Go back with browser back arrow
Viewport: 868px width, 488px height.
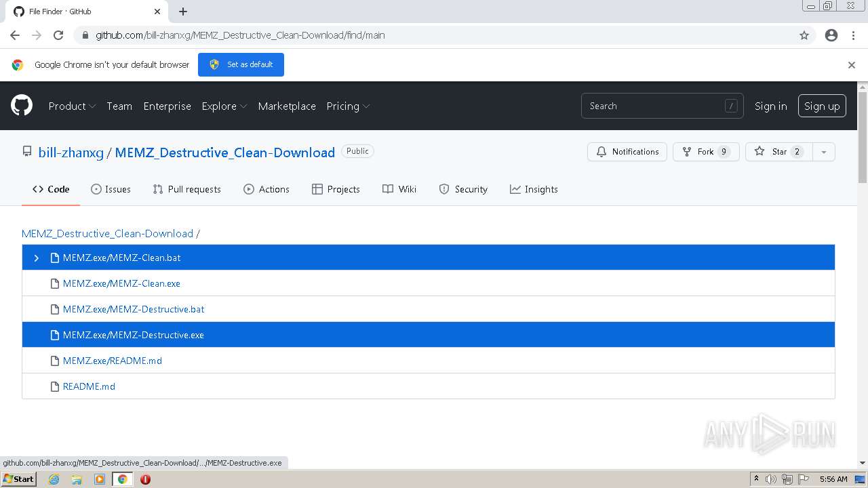(15, 35)
